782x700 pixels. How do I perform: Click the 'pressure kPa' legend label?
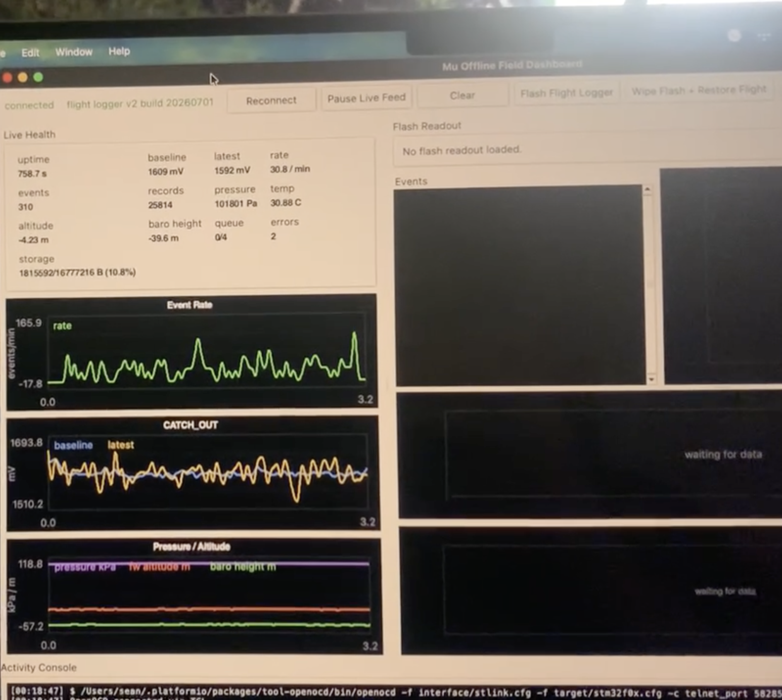pos(85,567)
